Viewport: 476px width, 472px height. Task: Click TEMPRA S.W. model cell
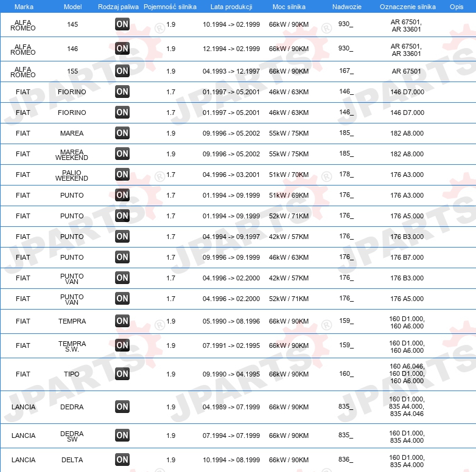[x=72, y=346]
